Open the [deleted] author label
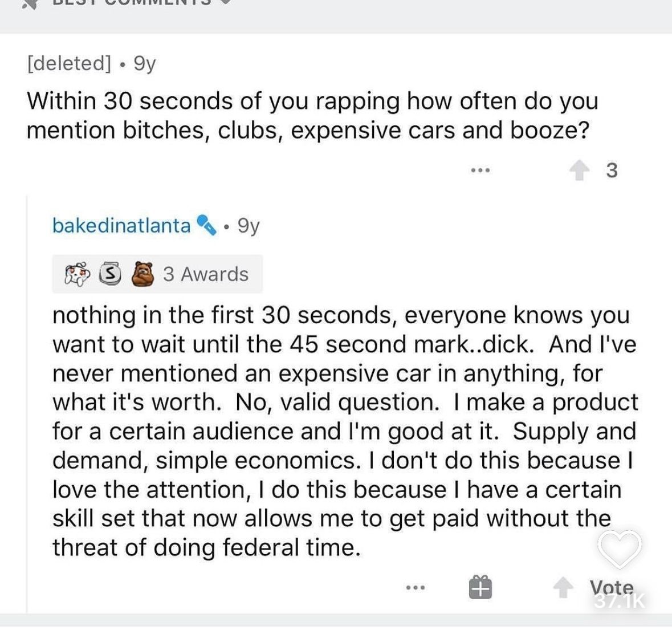The image size is (672, 638). click(x=69, y=63)
